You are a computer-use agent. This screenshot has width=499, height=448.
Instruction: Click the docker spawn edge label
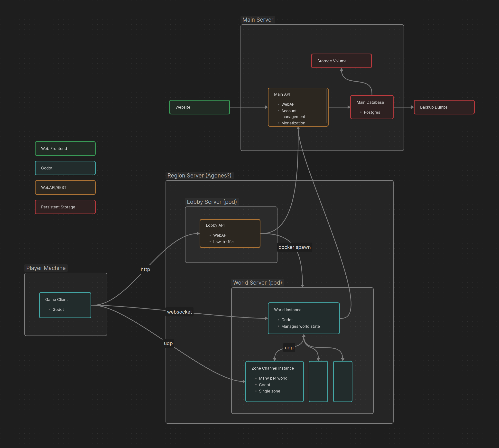click(294, 247)
